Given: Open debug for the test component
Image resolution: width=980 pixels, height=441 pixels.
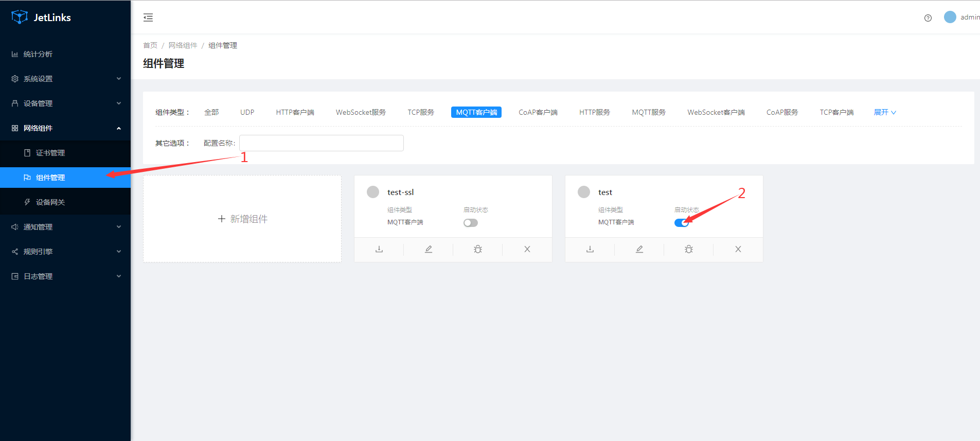Looking at the screenshot, I should tap(689, 250).
